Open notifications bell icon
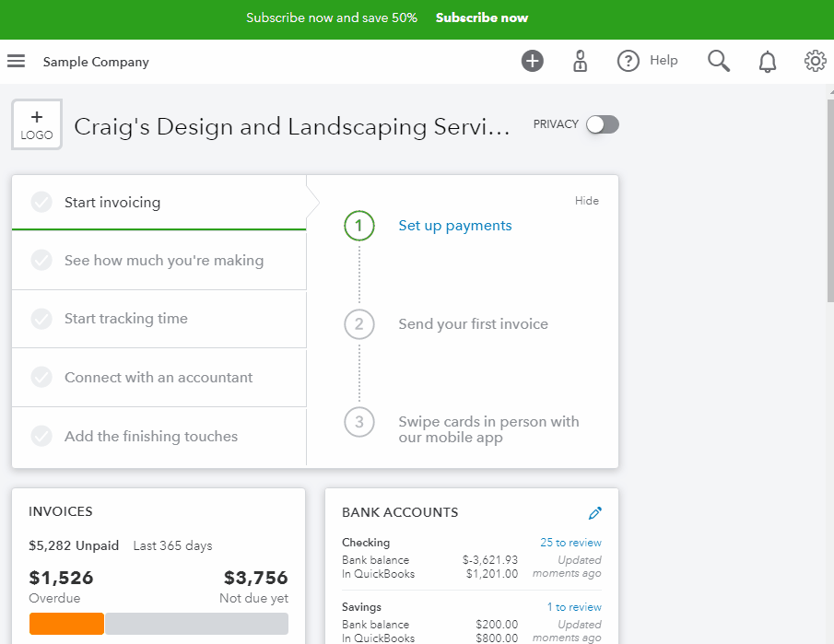Screen dimensions: 834x644 (x=767, y=62)
